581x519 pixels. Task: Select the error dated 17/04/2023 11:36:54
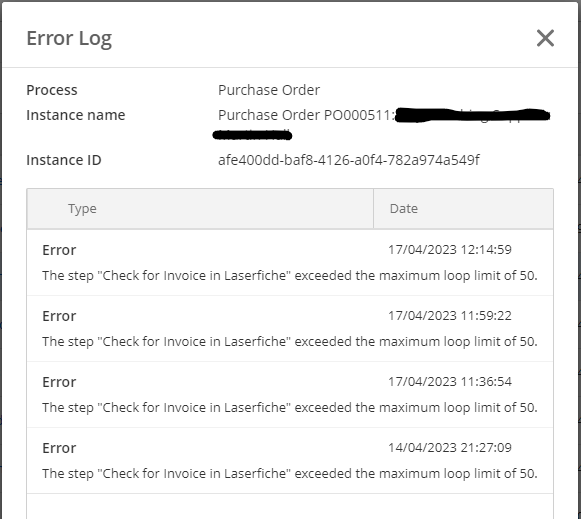(290, 395)
